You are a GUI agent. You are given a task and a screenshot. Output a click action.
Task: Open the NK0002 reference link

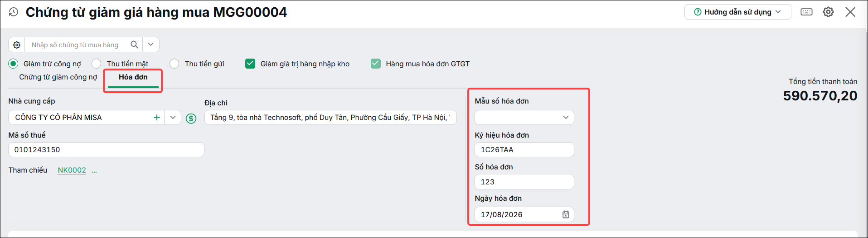coord(72,170)
